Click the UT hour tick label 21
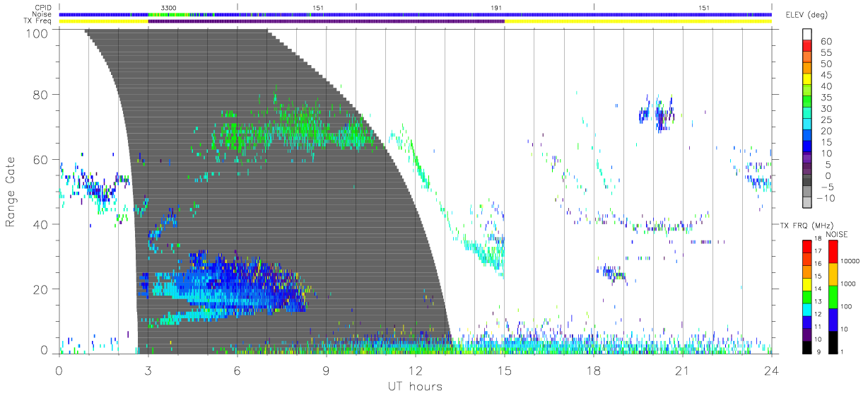Image resolution: width=868 pixels, height=401 pixels. click(x=682, y=370)
